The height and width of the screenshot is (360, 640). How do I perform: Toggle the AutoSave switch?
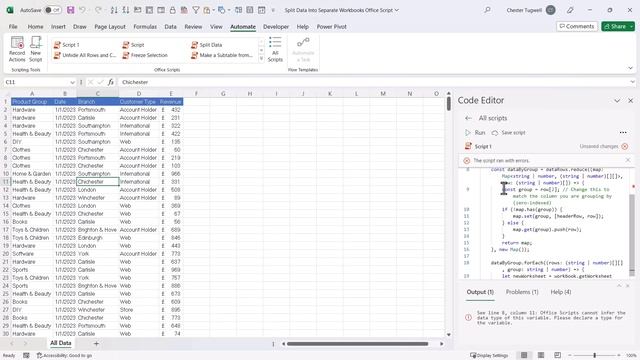[x=53, y=10]
